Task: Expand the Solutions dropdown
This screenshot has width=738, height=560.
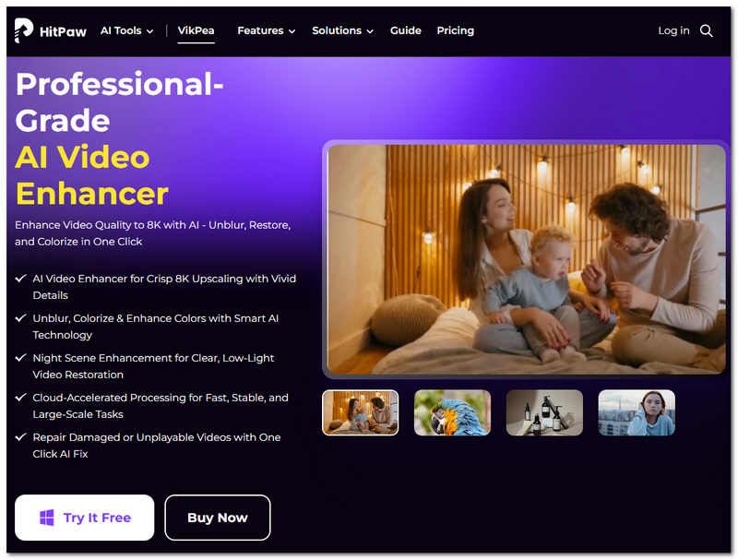Action: pos(342,30)
